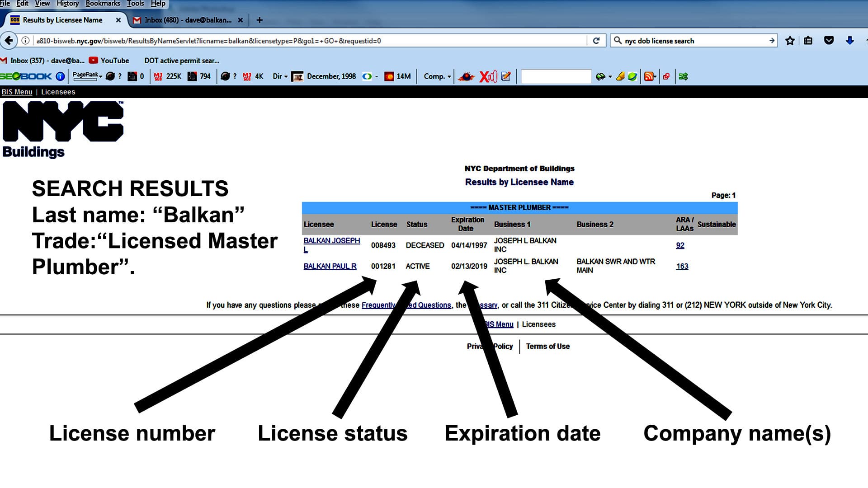The height and width of the screenshot is (488, 868).
Task: Bookmark this page with the star icon
Action: tap(790, 41)
